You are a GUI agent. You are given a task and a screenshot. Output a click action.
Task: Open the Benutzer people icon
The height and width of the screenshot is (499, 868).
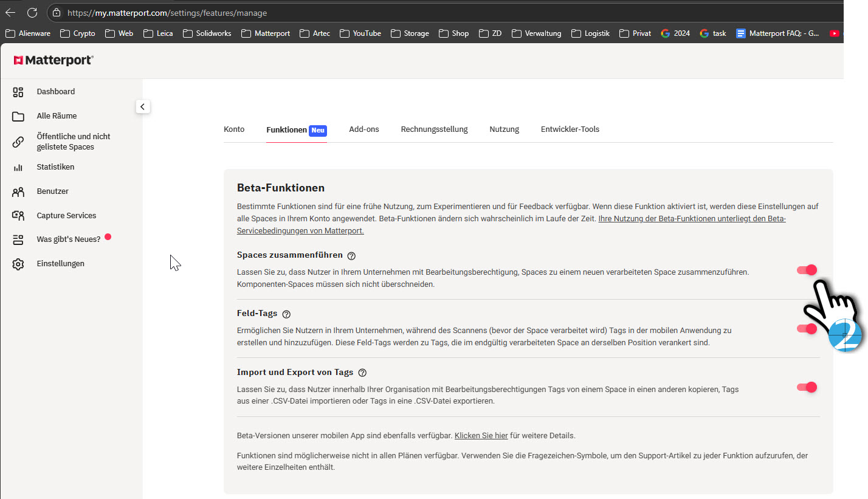pos(18,191)
